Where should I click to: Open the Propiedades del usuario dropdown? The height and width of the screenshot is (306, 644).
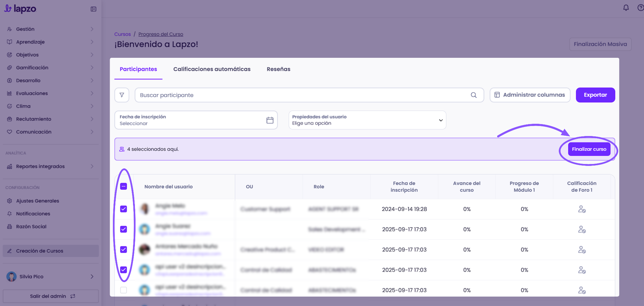[x=367, y=120]
